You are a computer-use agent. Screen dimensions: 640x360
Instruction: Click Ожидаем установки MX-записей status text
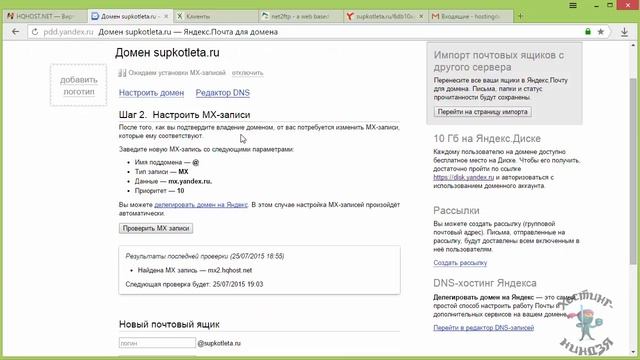coord(177,73)
